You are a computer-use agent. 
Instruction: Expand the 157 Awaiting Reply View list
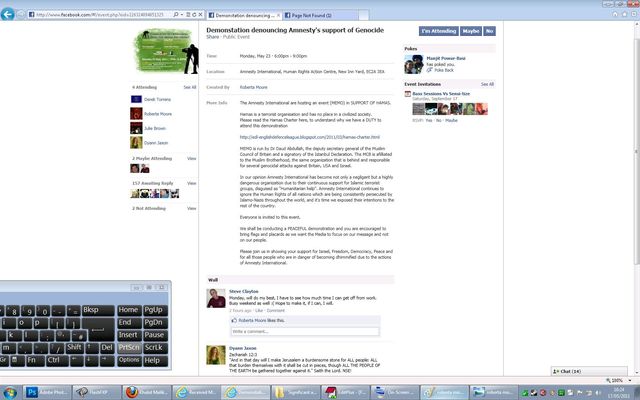click(x=191, y=184)
